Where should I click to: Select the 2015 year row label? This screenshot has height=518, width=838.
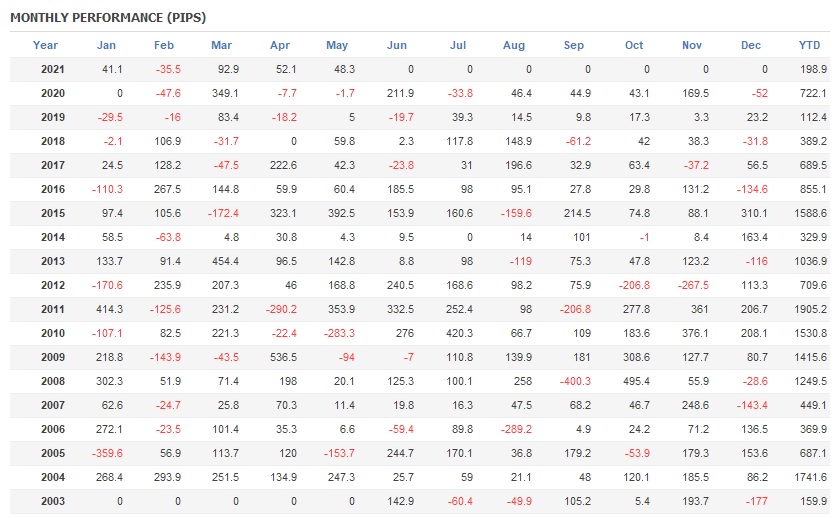point(53,213)
